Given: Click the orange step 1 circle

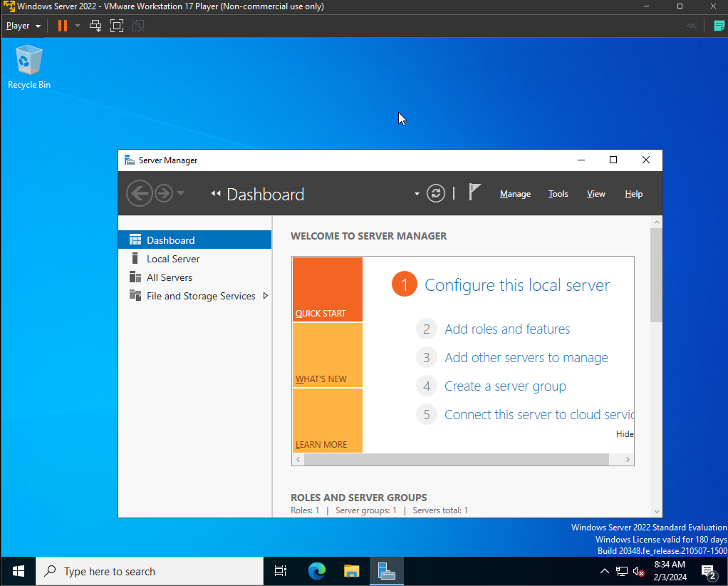Looking at the screenshot, I should coord(404,284).
